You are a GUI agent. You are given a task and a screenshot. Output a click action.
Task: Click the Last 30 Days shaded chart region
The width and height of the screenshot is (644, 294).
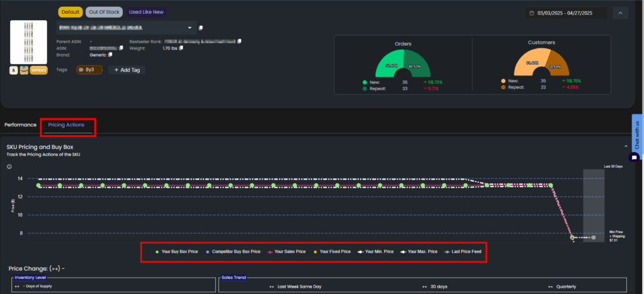pyautogui.click(x=594, y=205)
